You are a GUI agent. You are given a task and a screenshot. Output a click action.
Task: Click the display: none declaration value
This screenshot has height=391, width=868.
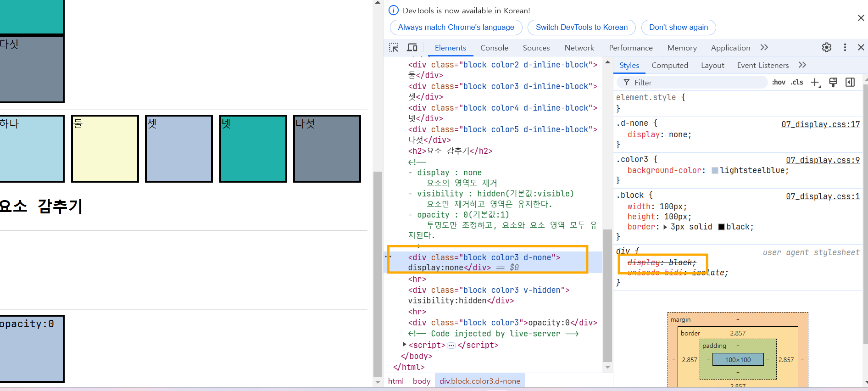(x=678, y=134)
